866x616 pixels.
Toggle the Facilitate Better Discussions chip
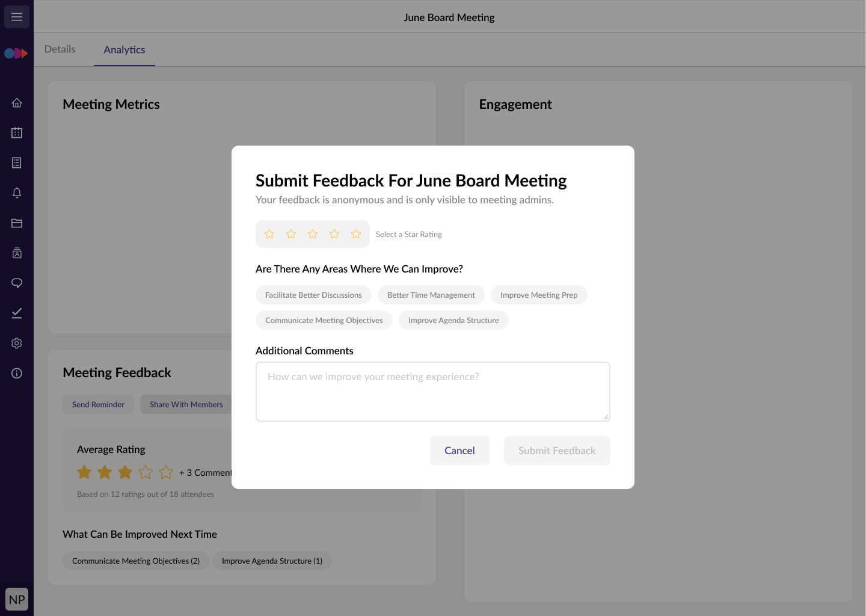[x=313, y=295]
